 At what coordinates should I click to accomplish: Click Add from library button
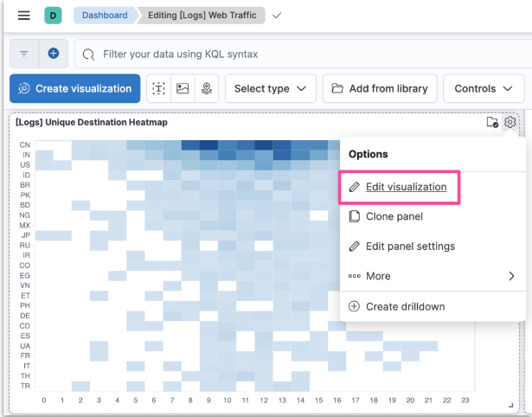coord(380,88)
